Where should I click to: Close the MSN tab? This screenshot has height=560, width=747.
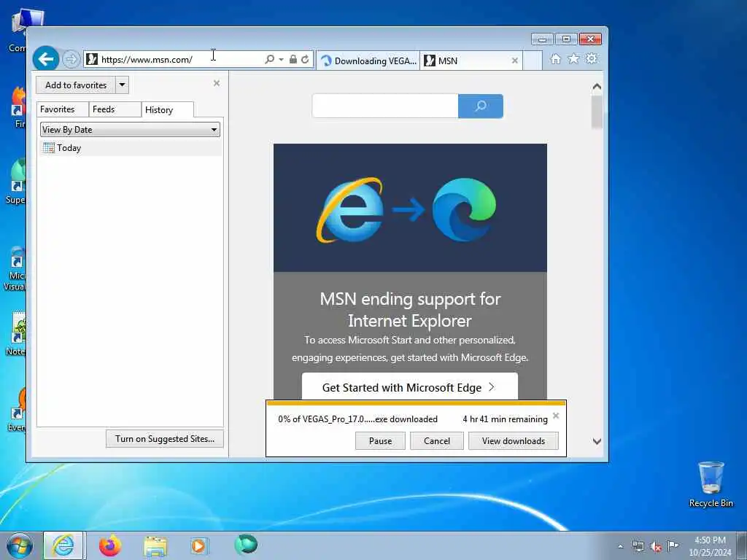point(514,61)
